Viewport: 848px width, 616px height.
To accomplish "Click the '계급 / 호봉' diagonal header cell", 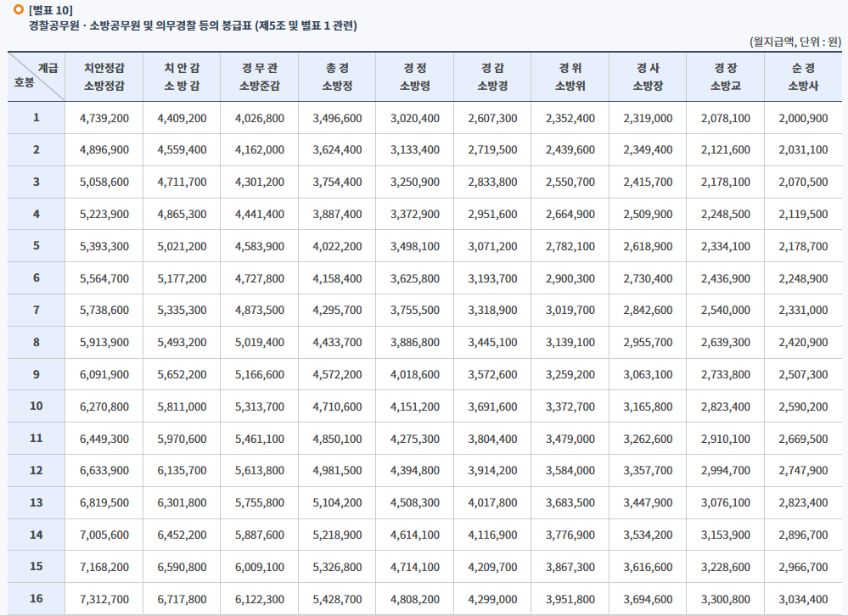I will click(x=37, y=76).
